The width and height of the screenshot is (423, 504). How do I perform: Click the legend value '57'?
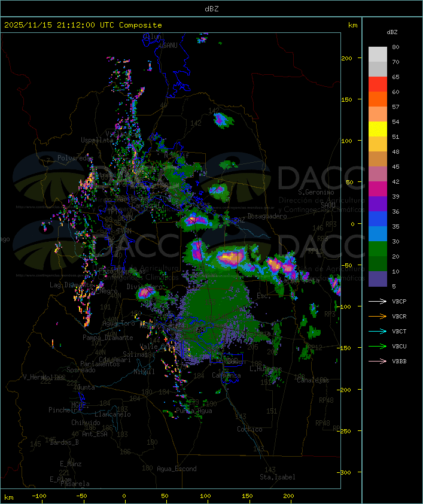pos(395,107)
